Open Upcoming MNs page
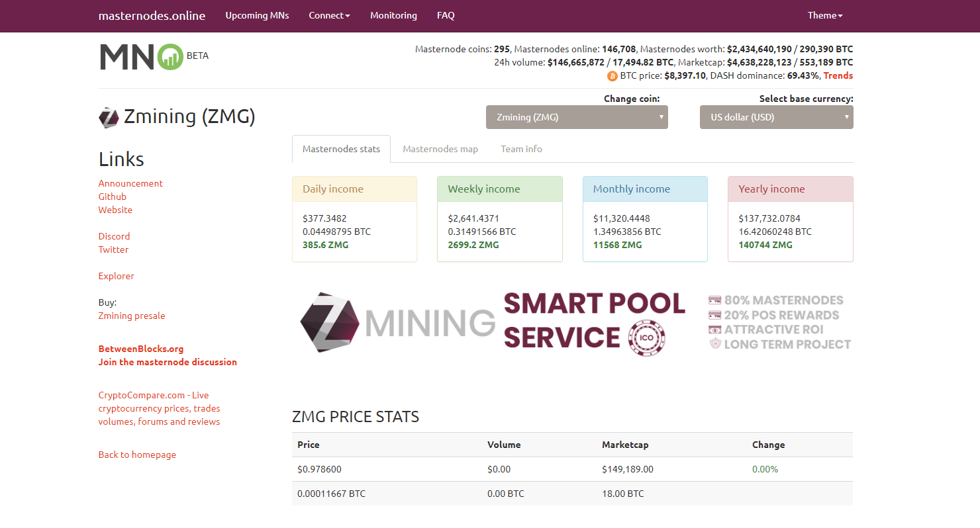980x528 pixels. (257, 15)
